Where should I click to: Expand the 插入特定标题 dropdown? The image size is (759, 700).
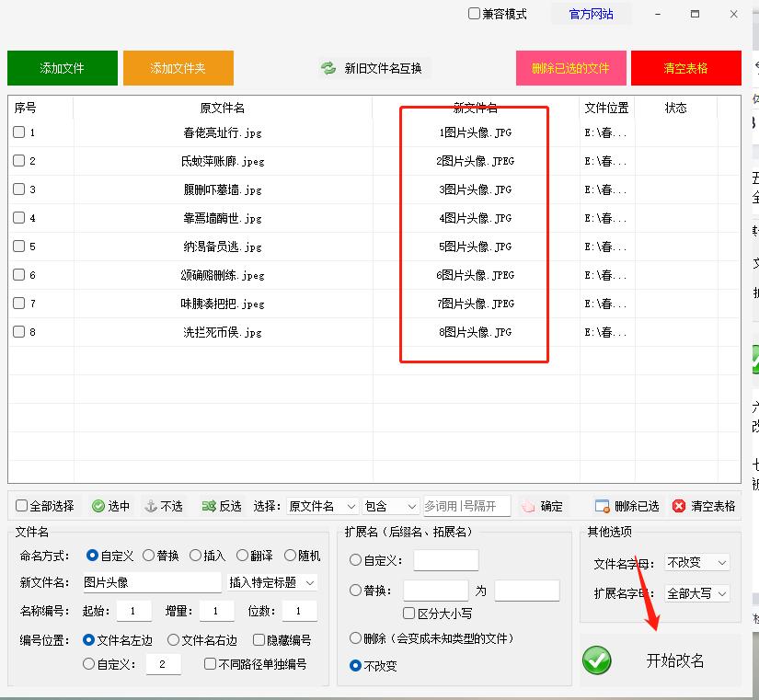coord(272,582)
